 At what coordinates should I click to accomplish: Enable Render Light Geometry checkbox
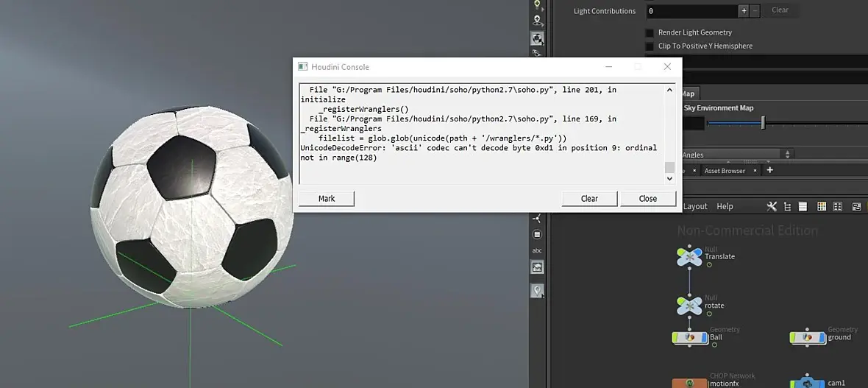(650, 32)
